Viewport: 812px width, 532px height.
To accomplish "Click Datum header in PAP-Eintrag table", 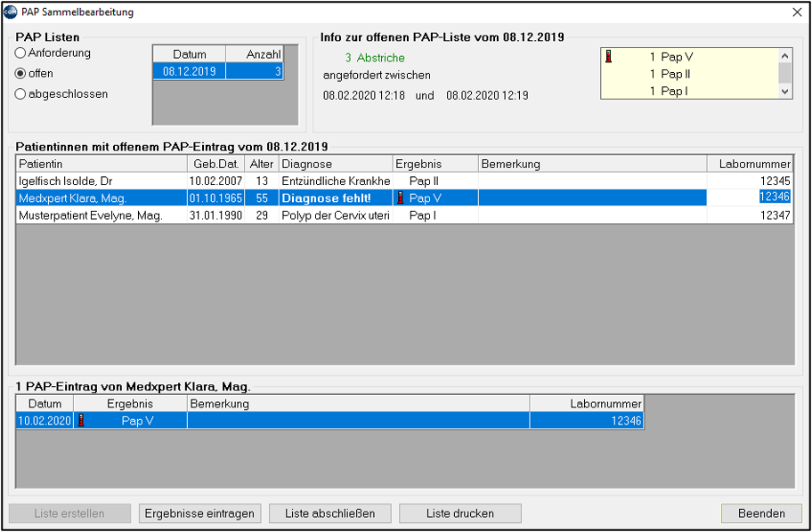I will coord(45,404).
